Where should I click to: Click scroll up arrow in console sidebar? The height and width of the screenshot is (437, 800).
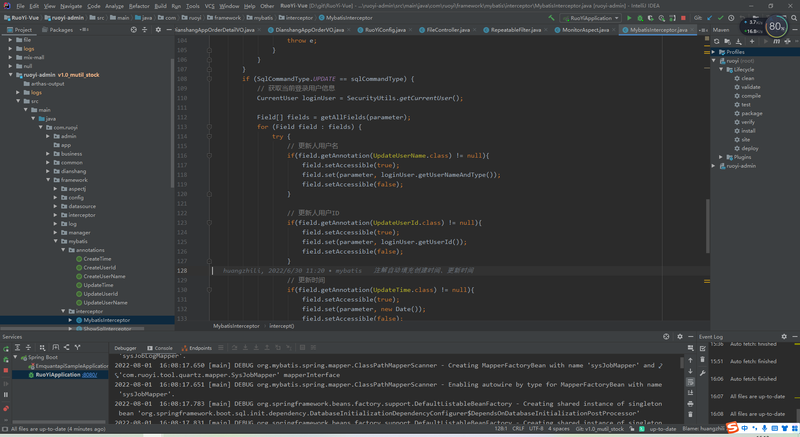pyautogui.click(x=690, y=360)
